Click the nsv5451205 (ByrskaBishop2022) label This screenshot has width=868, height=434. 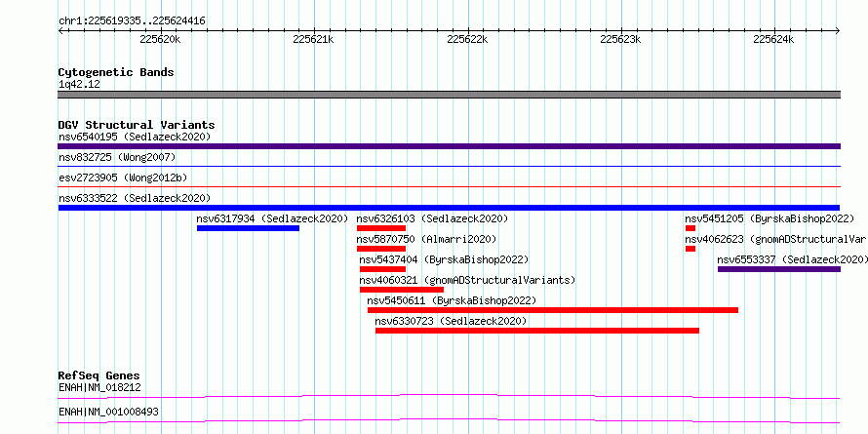click(x=770, y=218)
